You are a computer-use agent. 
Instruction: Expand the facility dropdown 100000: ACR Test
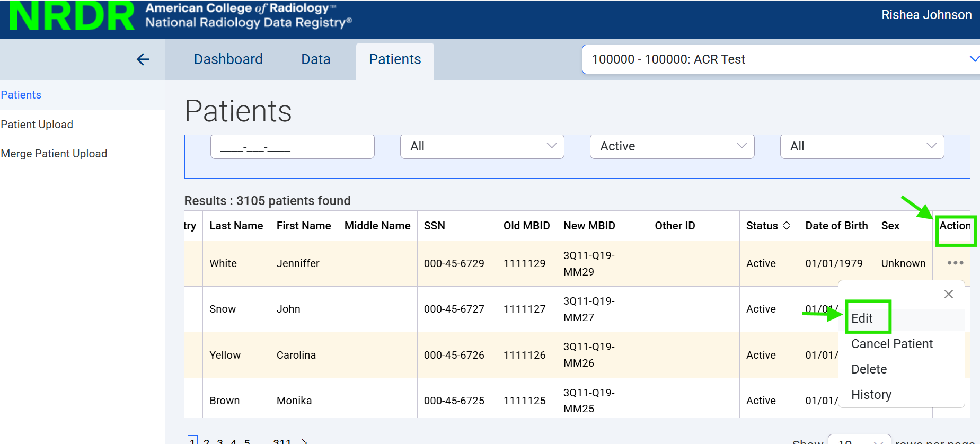781,59
